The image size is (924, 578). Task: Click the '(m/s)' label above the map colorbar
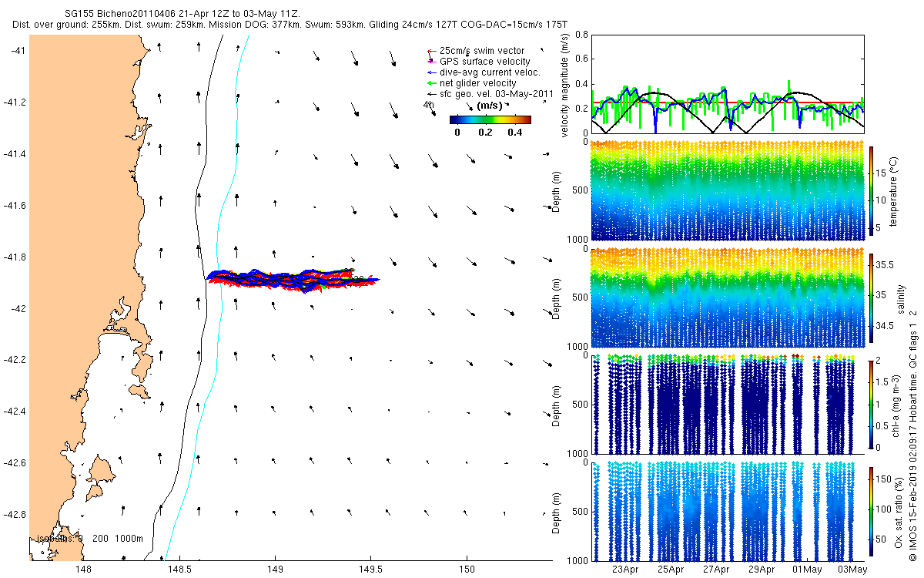pos(490,106)
